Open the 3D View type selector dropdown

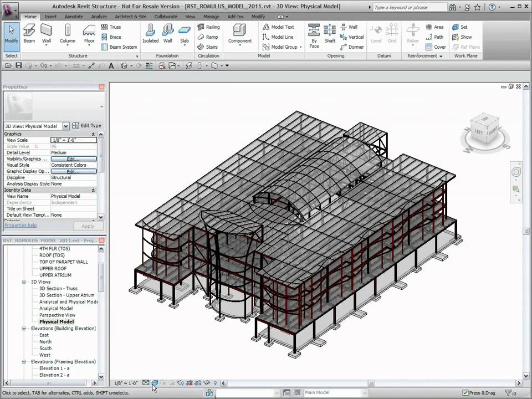(x=66, y=126)
